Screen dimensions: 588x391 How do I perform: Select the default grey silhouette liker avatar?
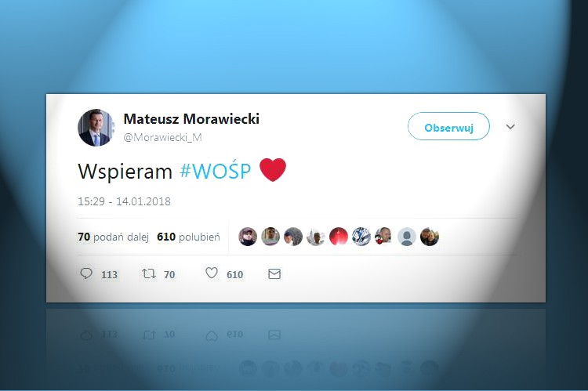coord(407,237)
